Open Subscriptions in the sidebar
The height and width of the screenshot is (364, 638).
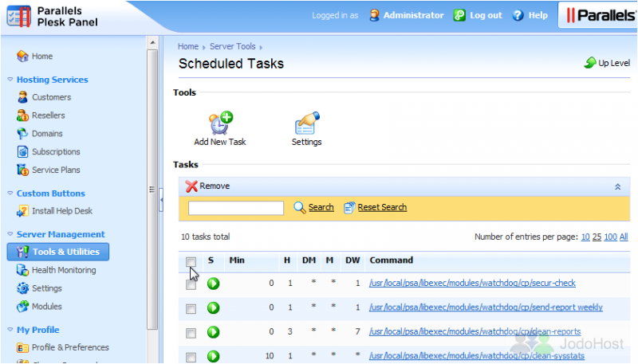(56, 151)
